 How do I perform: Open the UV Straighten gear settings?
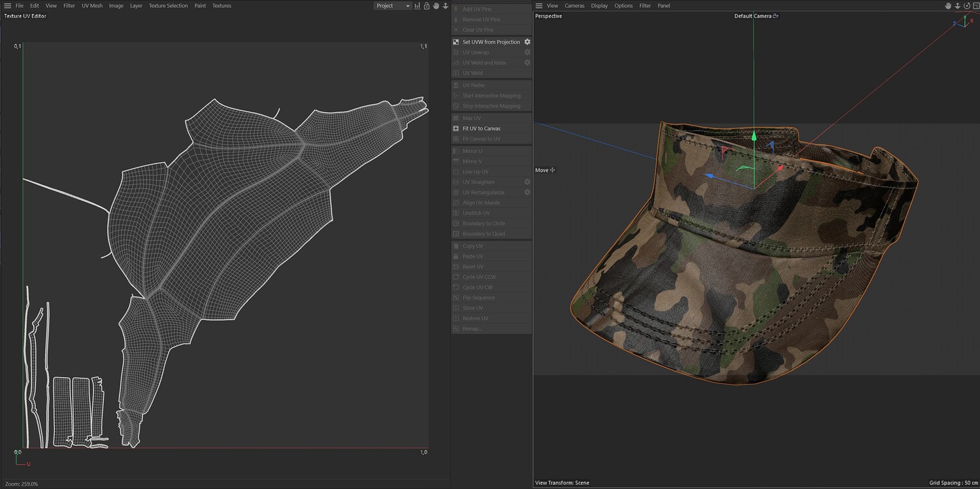tap(527, 182)
